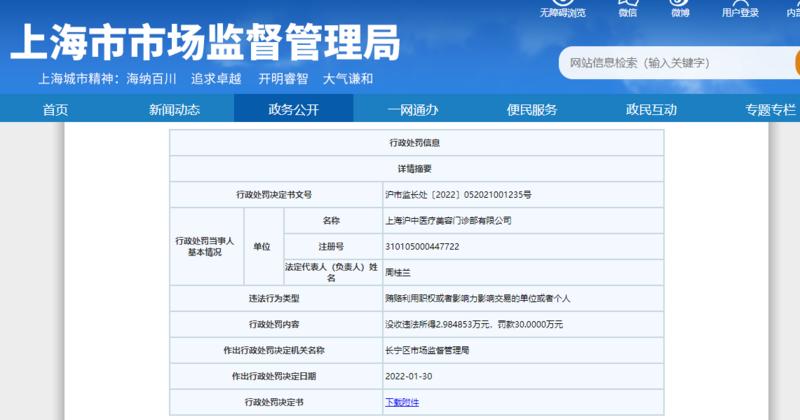Open the 便民服务 navigation item

tap(532, 109)
